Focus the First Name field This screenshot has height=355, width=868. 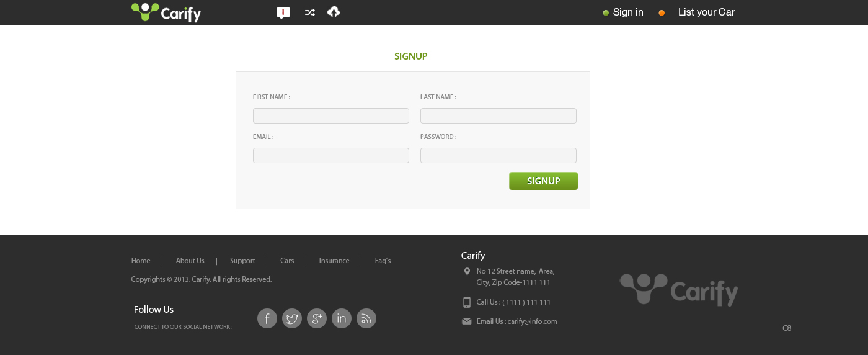pyautogui.click(x=331, y=116)
